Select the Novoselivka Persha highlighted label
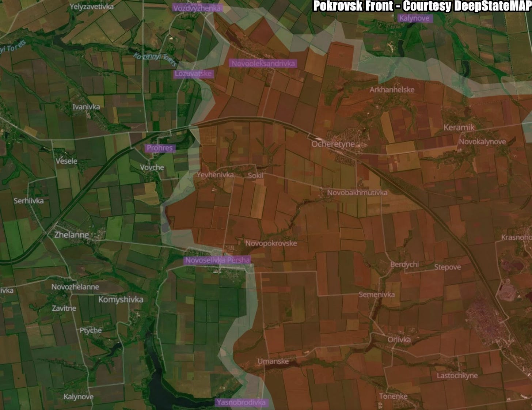532x410 pixels. pos(217,260)
